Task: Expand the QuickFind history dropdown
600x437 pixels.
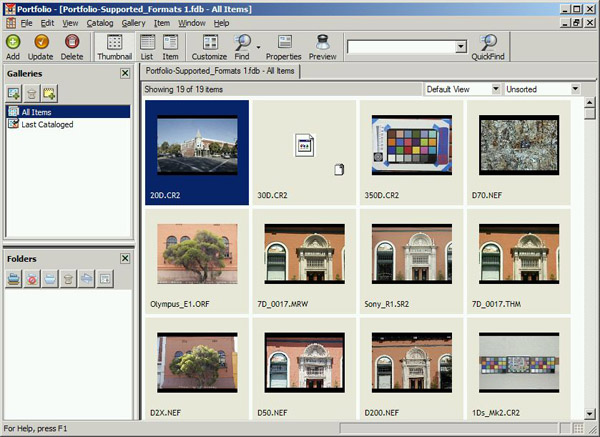Action: (x=461, y=47)
